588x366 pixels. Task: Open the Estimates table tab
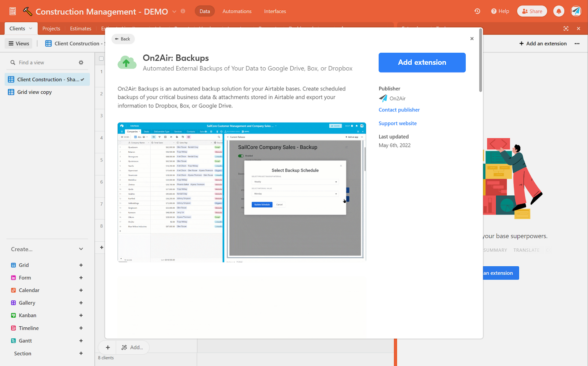(80, 29)
